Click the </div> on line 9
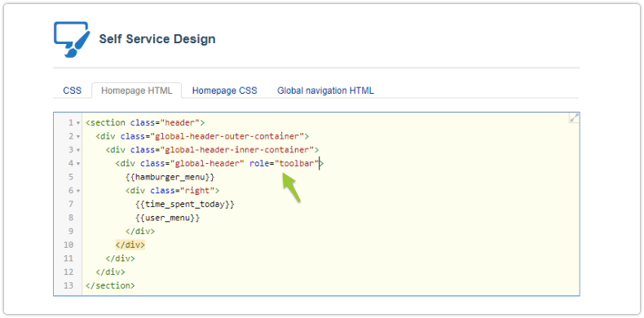 [x=140, y=232]
